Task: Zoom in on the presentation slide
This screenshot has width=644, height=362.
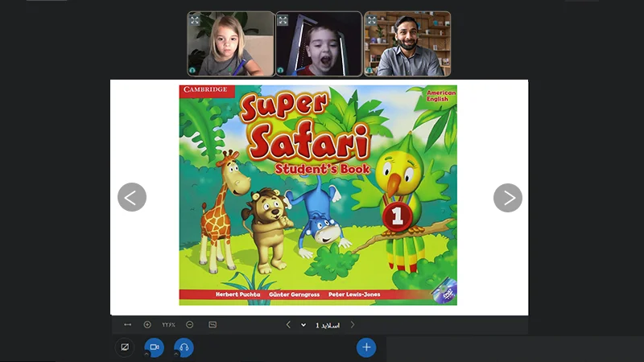Action: click(147, 325)
